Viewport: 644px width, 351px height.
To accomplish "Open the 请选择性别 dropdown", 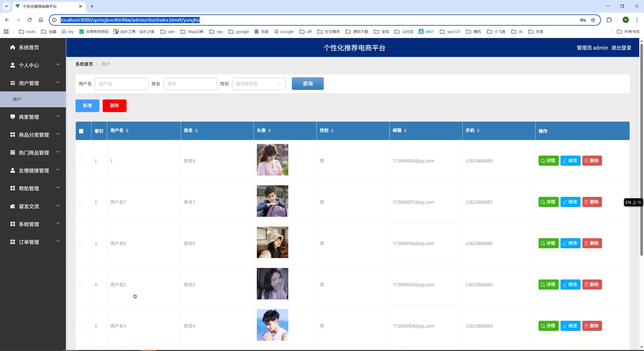I will click(259, 84).
